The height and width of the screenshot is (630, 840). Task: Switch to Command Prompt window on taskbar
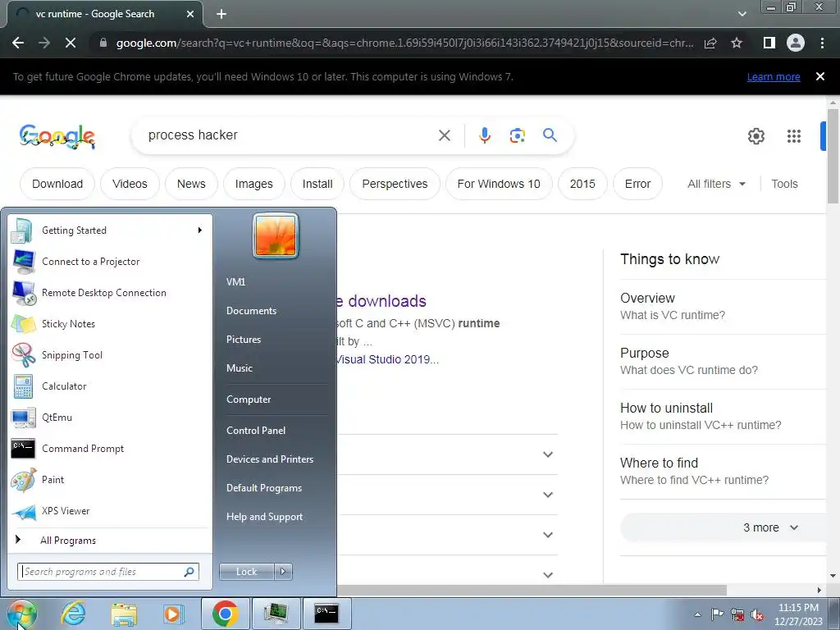(x=326, y=614)
